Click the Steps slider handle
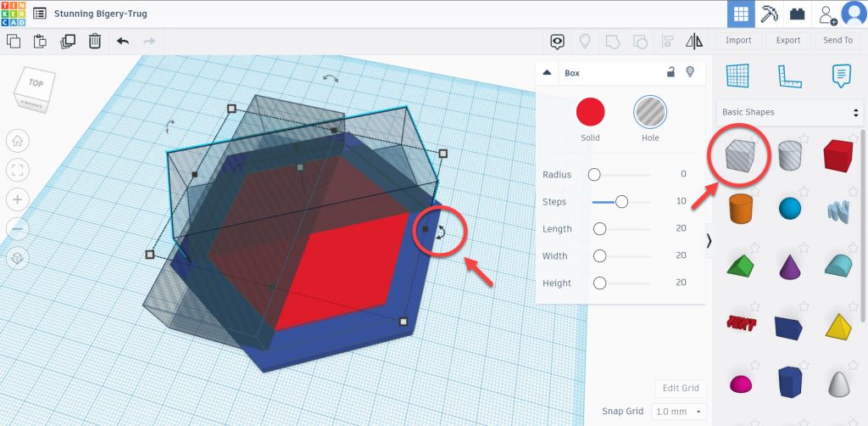This screenshot has width=868, height=426. coord(621,202)
